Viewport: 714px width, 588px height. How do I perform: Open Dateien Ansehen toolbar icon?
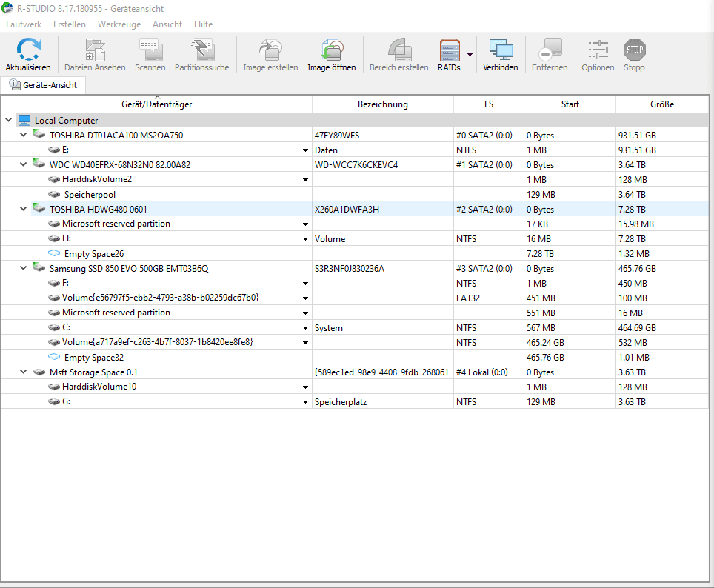pyautogui.click(x=95, y=50)
